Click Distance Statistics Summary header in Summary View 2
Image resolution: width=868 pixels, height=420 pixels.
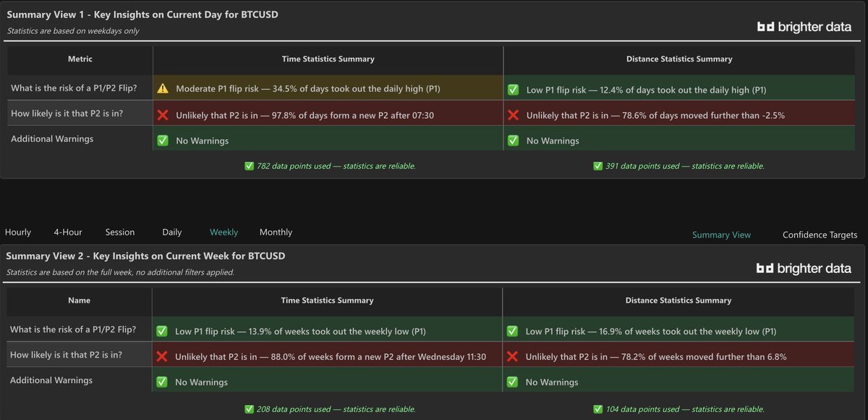[678, 300]
